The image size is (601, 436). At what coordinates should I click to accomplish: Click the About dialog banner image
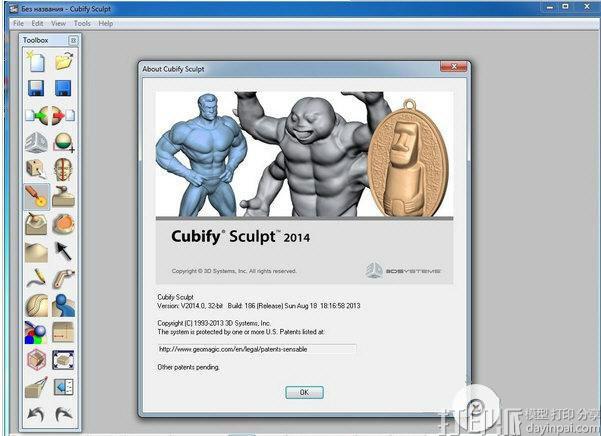pyautogui.click(x=304, y=154)
